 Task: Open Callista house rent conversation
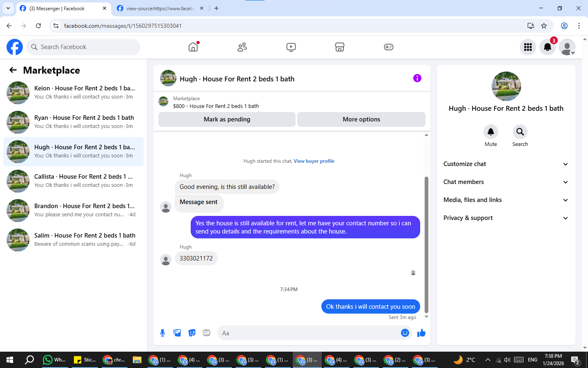73,181
